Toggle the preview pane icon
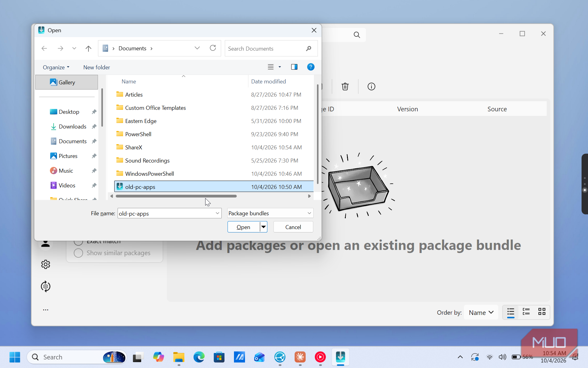 point(294,67)
